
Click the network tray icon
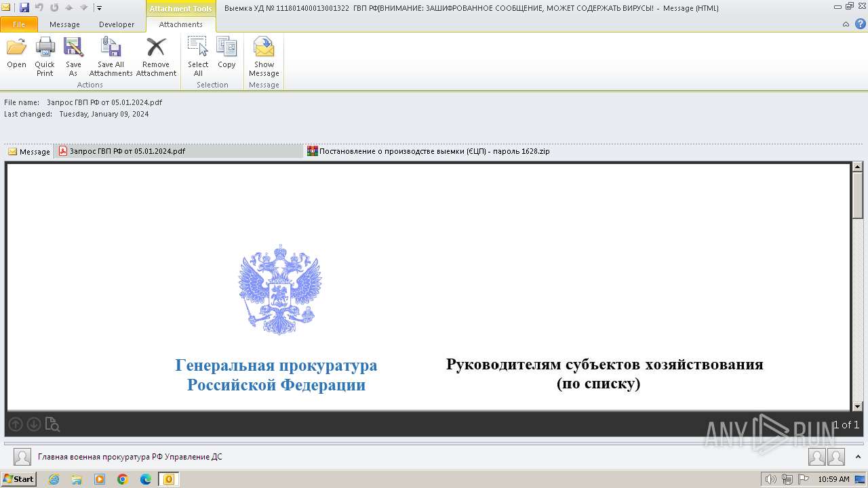(787, 479)
